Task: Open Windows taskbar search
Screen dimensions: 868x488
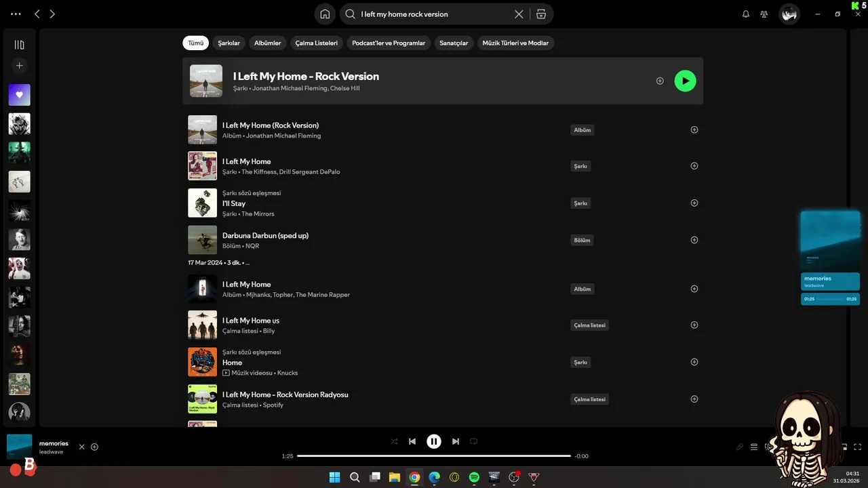Action: [x=355, y=477]
